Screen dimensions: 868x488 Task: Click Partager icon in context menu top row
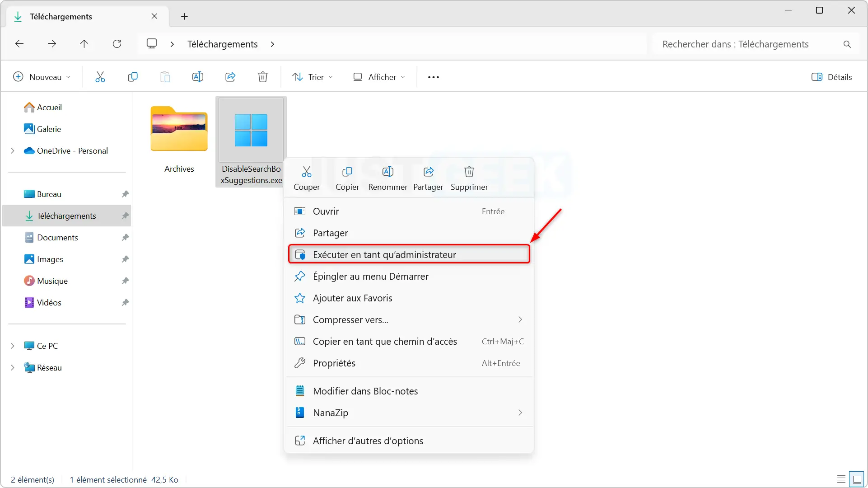(x=428, y=178)
